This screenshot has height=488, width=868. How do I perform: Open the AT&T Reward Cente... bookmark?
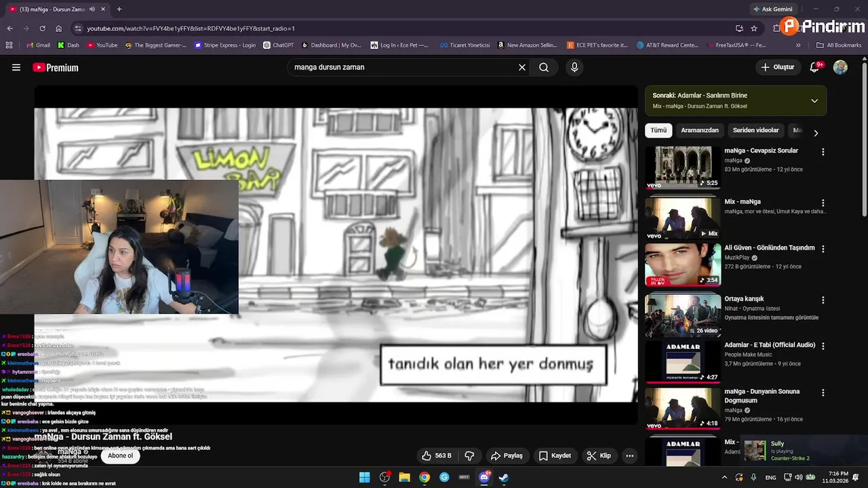point(667,45)
